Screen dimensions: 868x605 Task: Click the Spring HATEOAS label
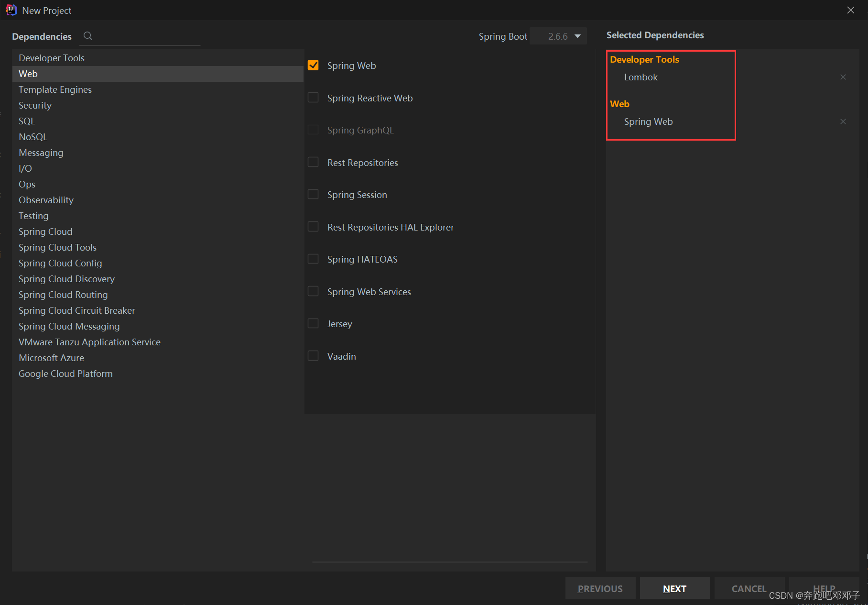coord(362,259)
